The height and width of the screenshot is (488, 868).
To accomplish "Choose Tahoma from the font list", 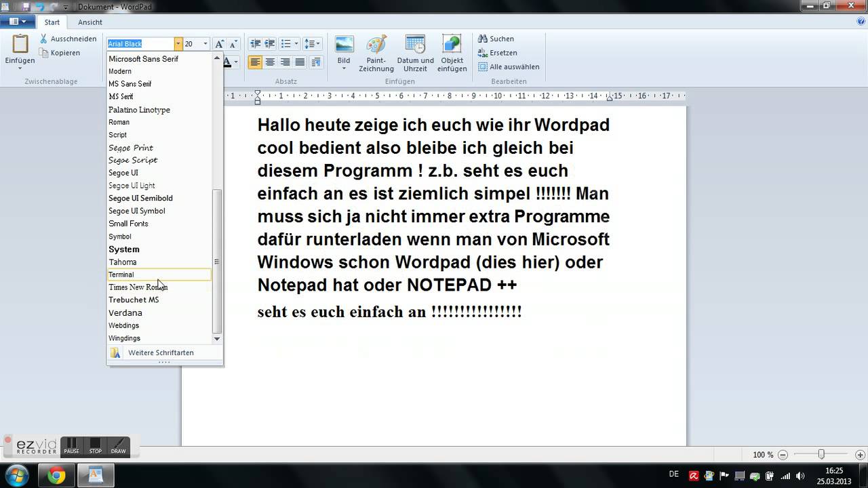I will 159,262.
